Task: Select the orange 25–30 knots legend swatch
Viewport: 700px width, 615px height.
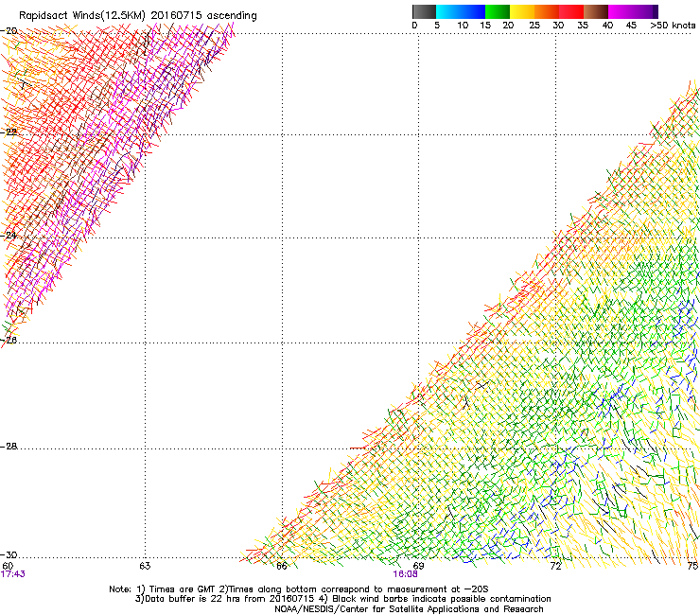Action: click(547, 11)
